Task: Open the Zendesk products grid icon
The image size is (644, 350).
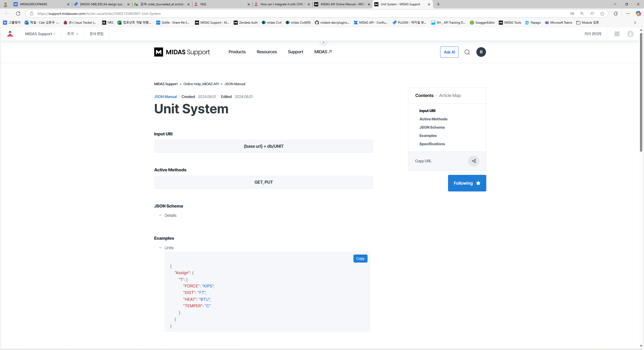Action: 617,34
